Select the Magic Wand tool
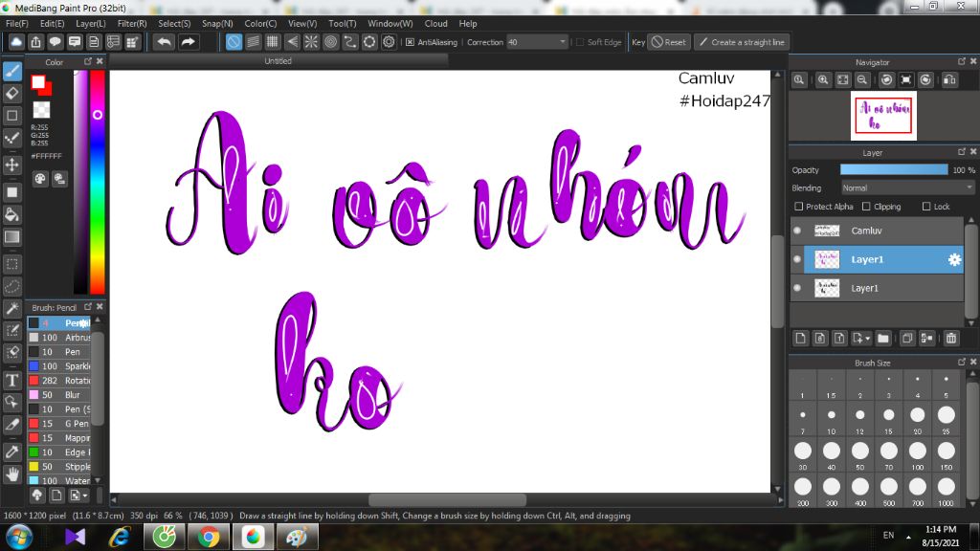980x551 pixels. click(x=11, y=308)
